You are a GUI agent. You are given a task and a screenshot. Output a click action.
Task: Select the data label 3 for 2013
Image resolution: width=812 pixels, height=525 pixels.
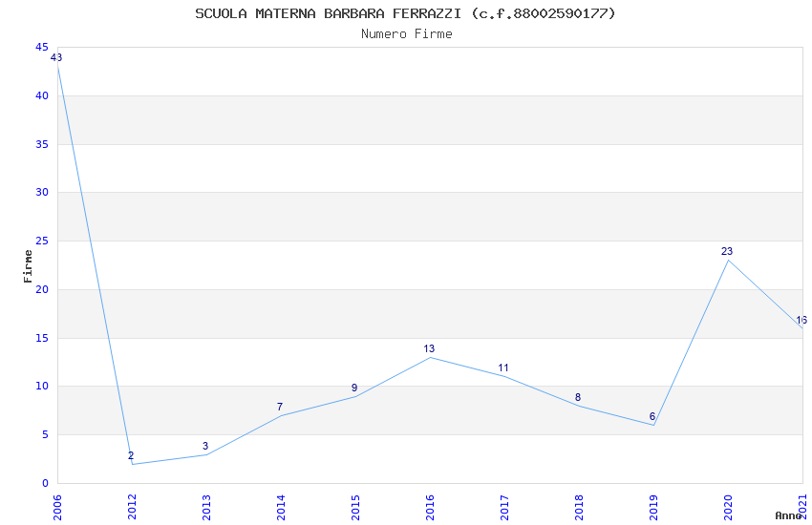[x=205, y=446]
